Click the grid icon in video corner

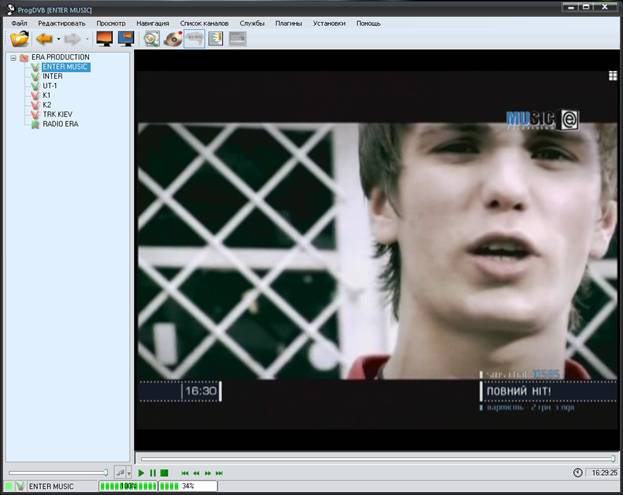[613, 75]
